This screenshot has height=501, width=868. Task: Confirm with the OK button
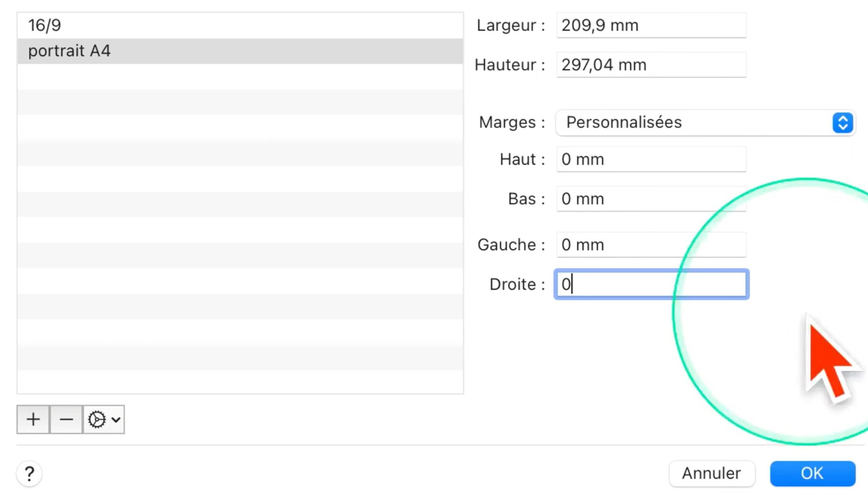click(812, 473)
